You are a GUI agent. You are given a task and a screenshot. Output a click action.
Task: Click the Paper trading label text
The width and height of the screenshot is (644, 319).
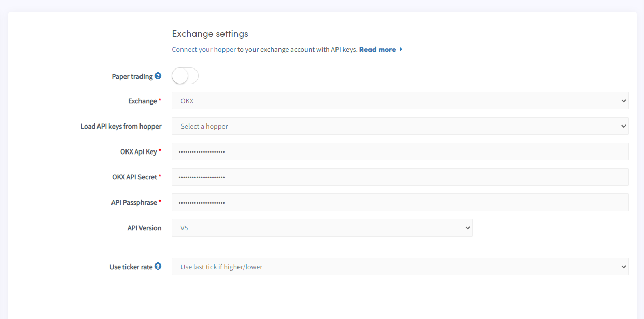(132, 76)
